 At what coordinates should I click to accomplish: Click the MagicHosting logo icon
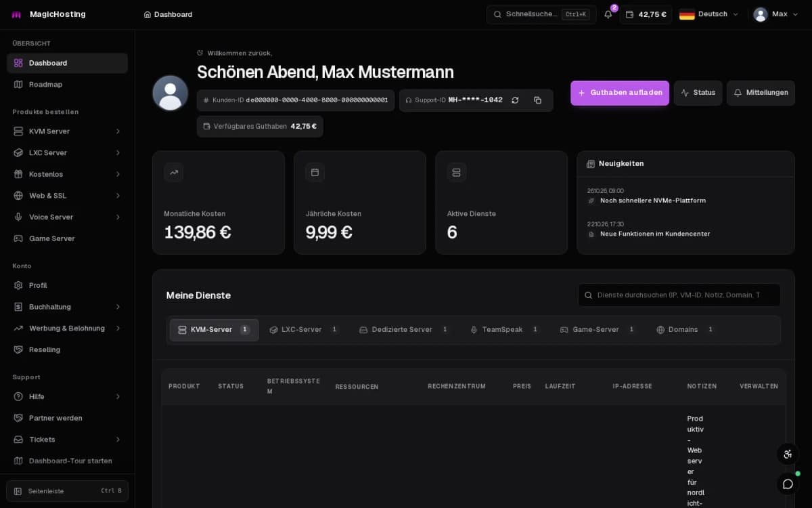(x=16, y=14)
